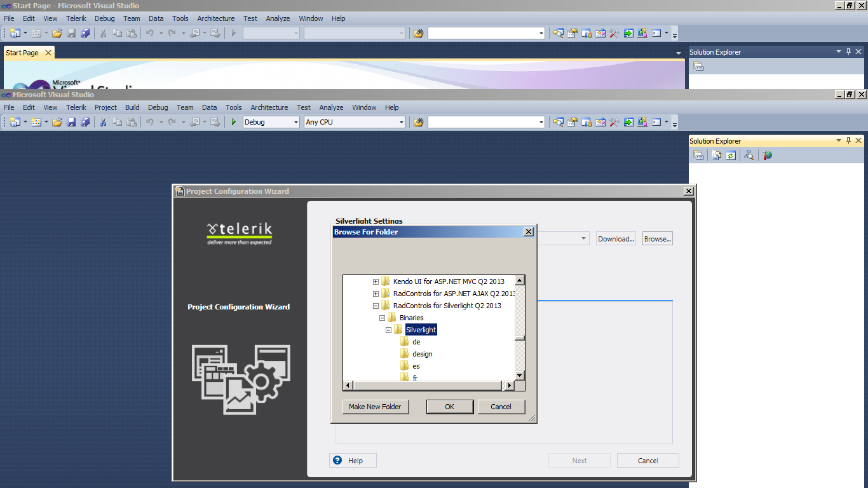Click Redo arrow icon in front window toolbar

coord(172,122)
